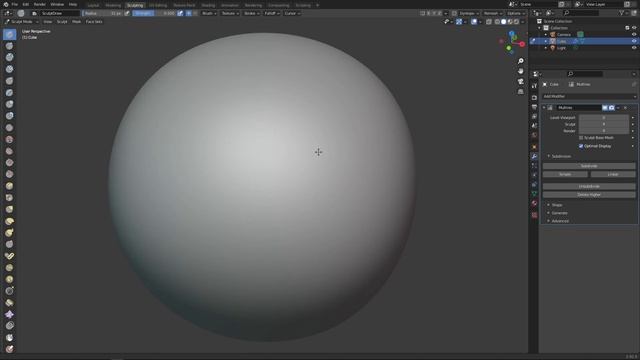This screenshot has height=360, width=640.
Task: Select the Draw Sharp brush tool
Action: (9, 46)
